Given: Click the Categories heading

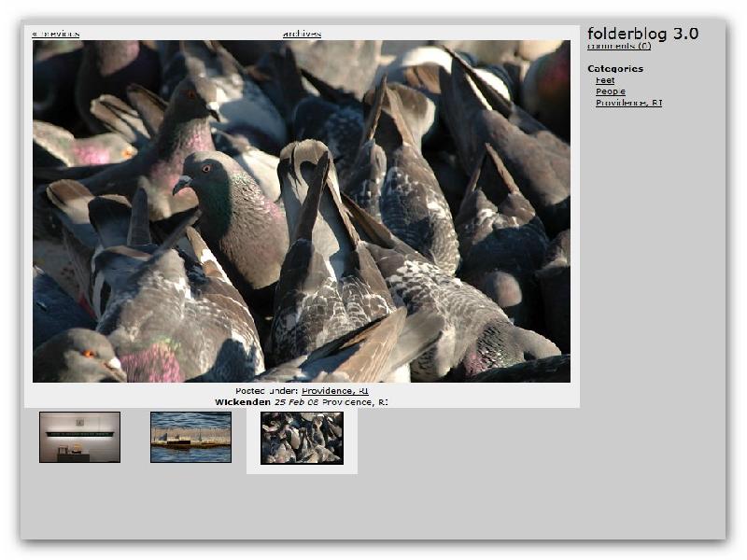Looking at the screenshot, I should (615, 68).
